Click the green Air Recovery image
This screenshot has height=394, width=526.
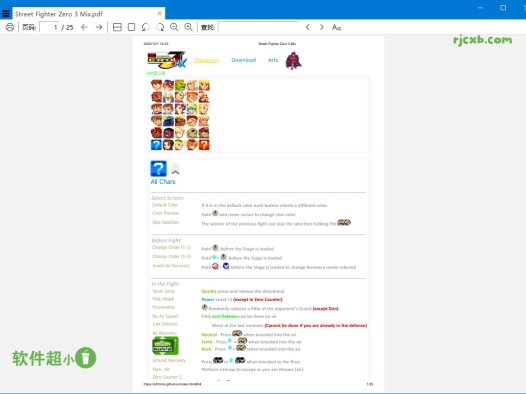(165, 346)
